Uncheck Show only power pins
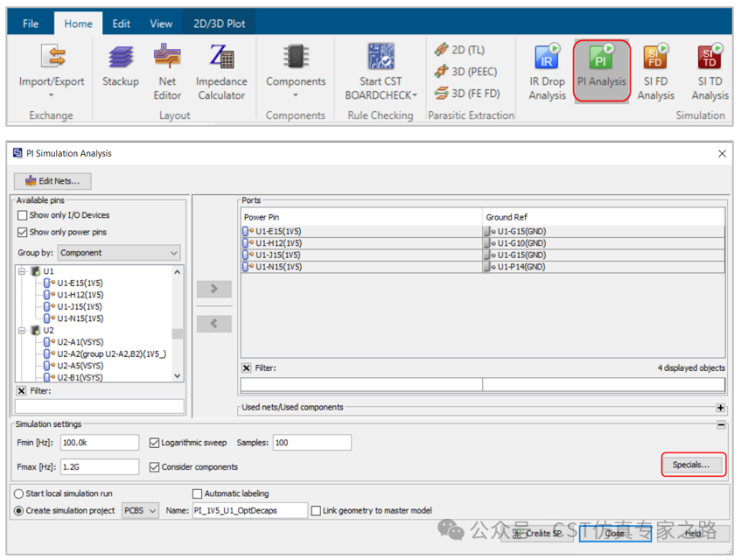Viewport: 741px width, 560px height. (22, 233)
